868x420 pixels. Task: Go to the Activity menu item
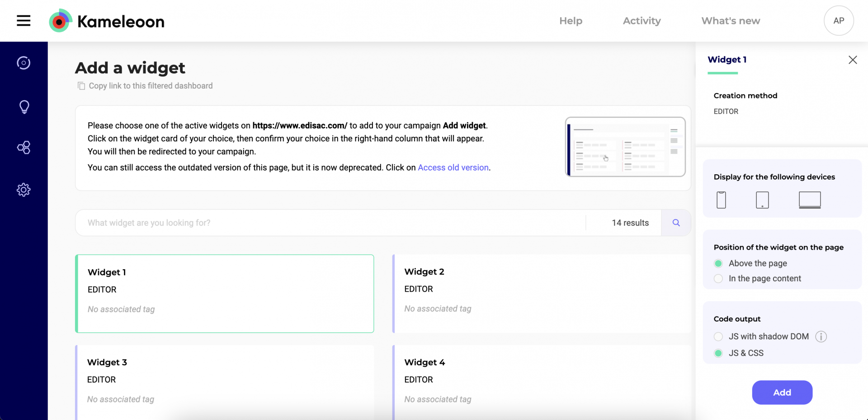pyautogui.click(x=642, y=21)
